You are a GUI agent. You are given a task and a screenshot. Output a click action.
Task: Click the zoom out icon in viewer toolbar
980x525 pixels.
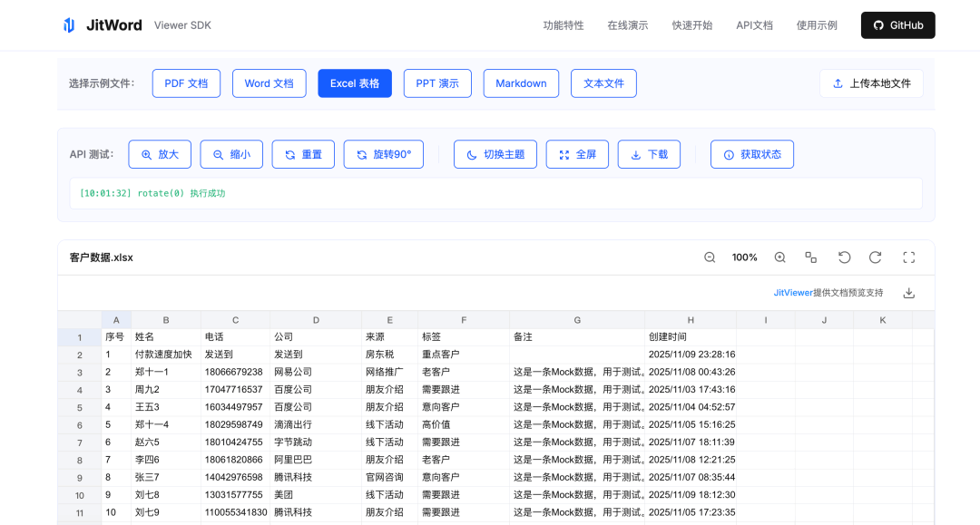(710, 258)
